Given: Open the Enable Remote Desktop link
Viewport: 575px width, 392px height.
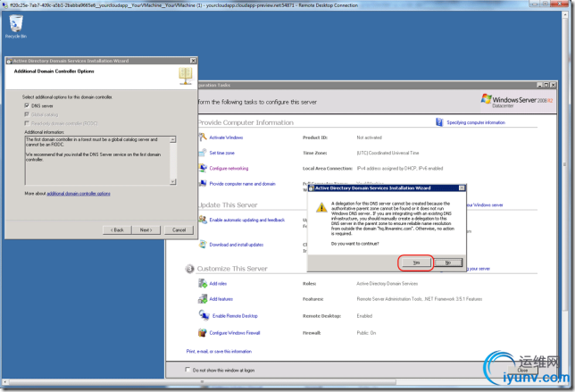Looking at the screenshot, I should click(x=235, y=316).
